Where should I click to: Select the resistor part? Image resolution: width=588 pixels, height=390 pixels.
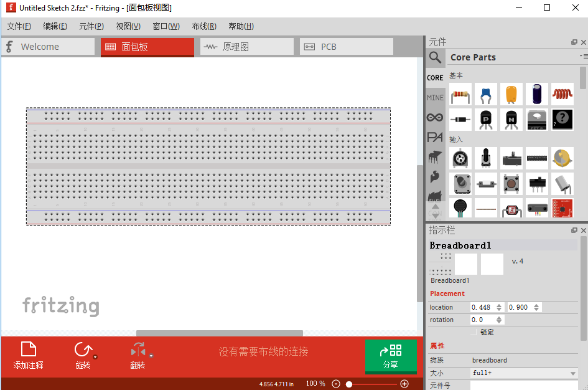pyautogui.click(x=460, y=94)
